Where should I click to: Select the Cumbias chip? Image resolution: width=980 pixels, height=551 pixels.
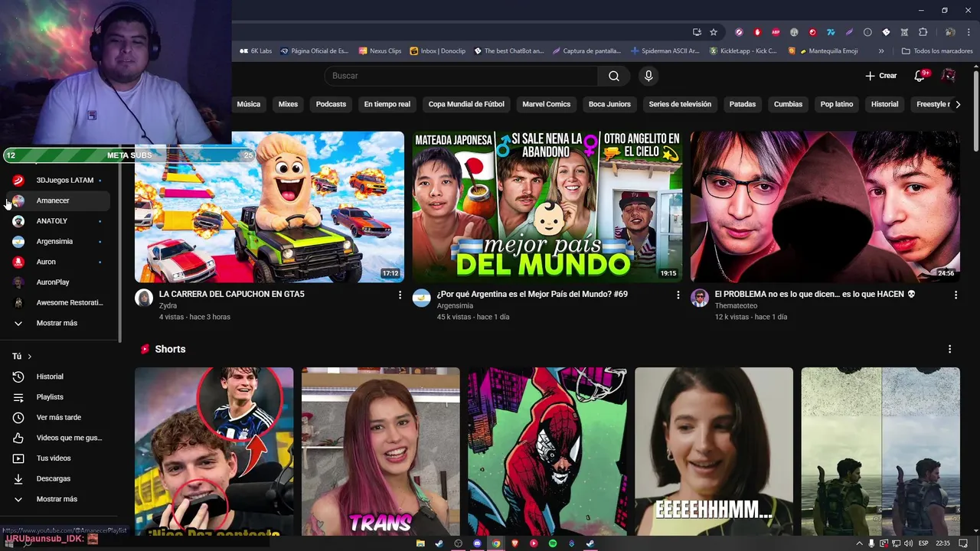click(x=788, y=104)
